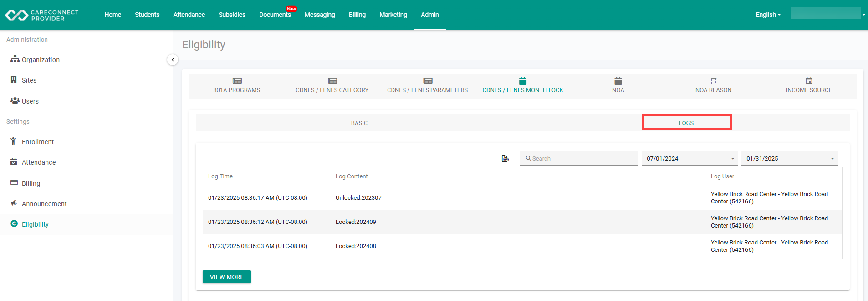868x301 pixels.
Task: Select the 'Locked:202408' log entry
Action: 356,246
